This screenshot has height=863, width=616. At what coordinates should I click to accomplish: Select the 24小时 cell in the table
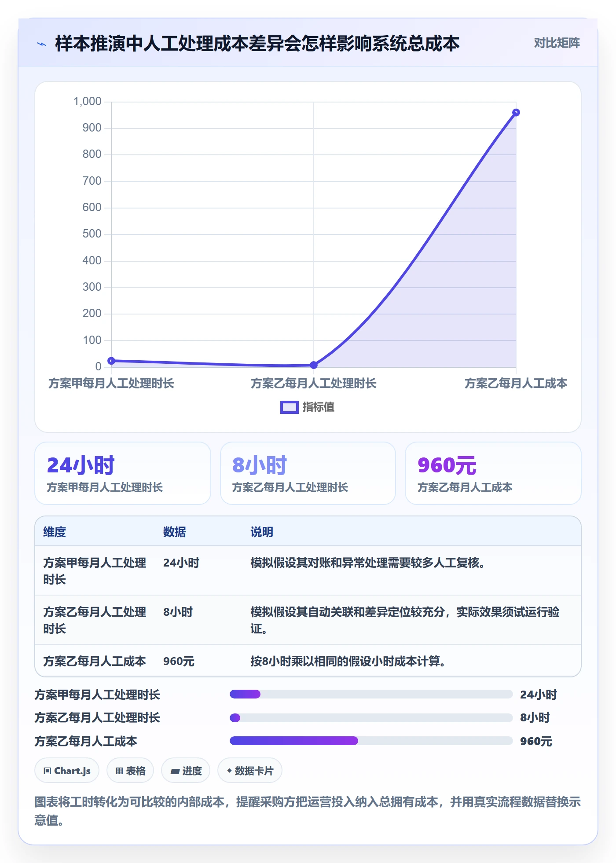pyautogui.click(x=181, y=563)
